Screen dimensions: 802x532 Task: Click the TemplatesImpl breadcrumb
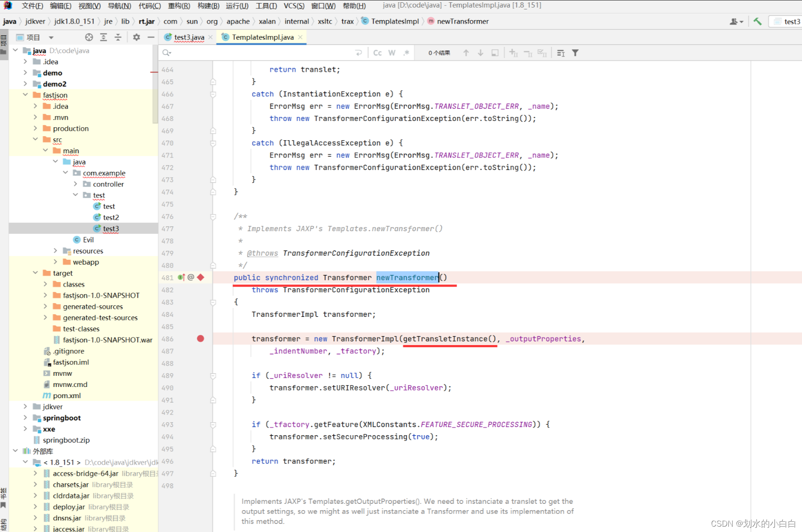(x=390, y=21)
